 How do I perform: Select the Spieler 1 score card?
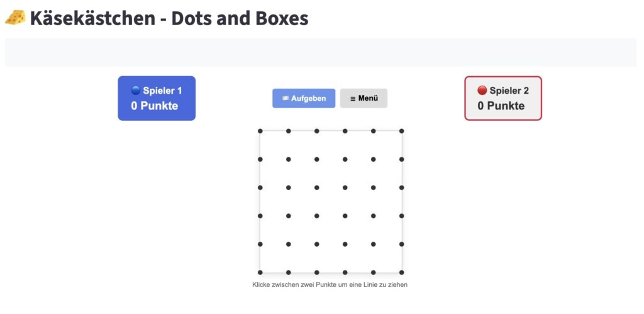point(157,98)
